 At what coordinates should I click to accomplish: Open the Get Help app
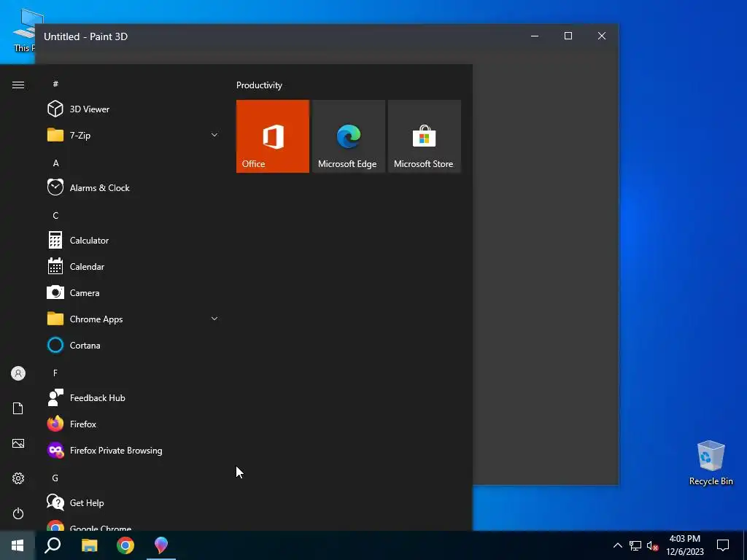(x=133, y=503)
